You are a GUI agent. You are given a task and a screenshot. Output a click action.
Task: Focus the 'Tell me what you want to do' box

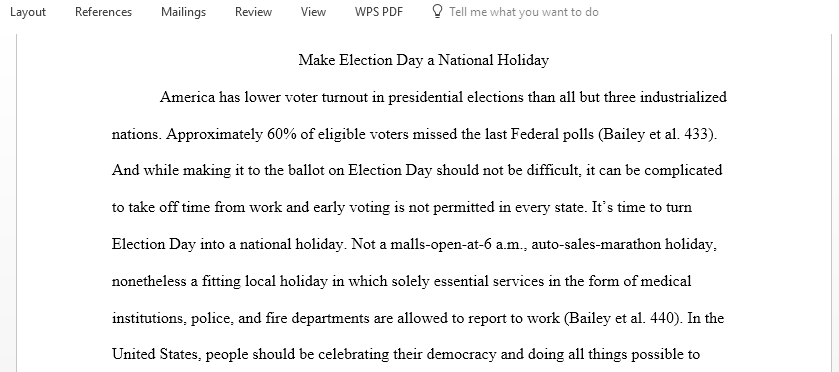(524, 12)
